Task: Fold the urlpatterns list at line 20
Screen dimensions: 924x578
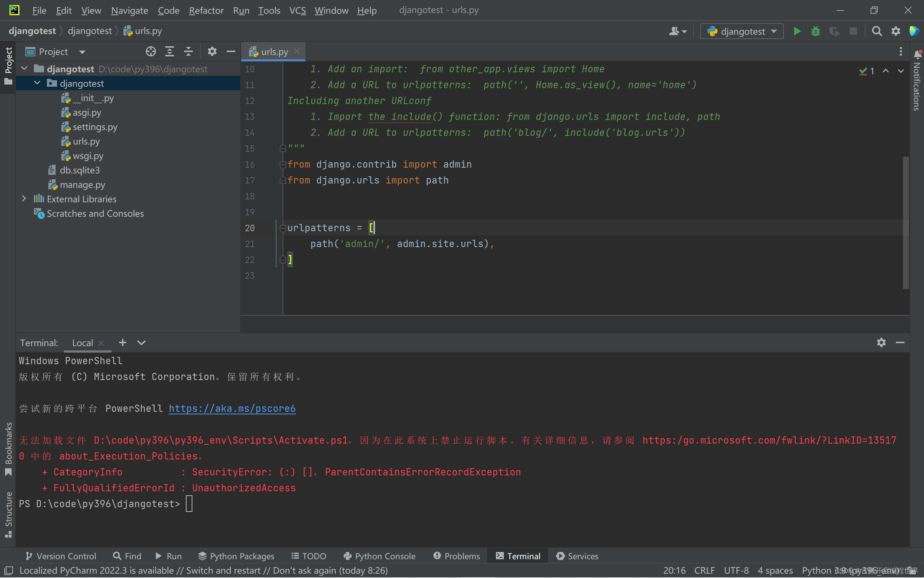Action: click(283, 228)
